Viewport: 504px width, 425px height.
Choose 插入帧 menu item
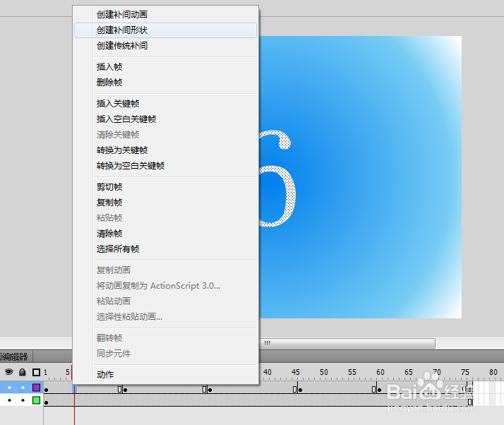[x=166, y=67]
